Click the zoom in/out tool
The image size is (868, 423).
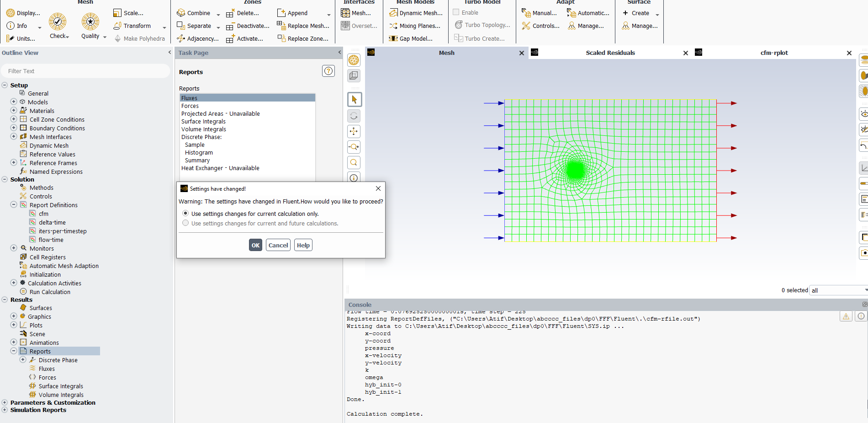coord(354,147)
